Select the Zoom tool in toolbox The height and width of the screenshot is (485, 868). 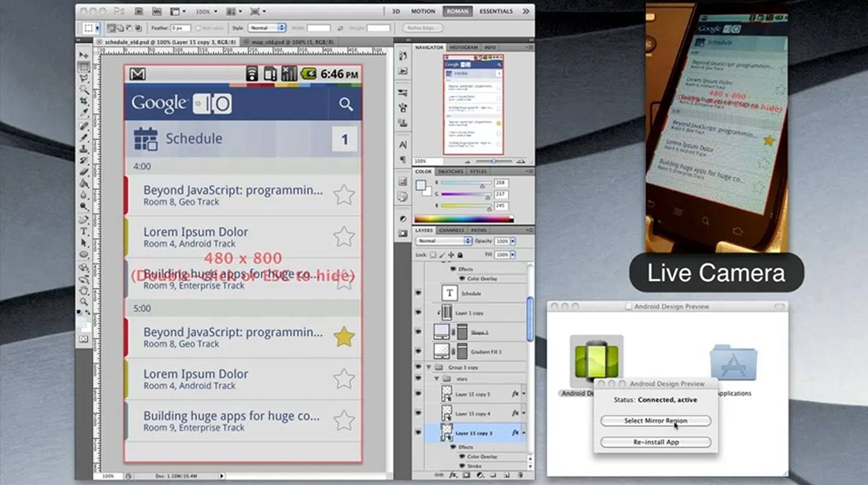[84, 302]
